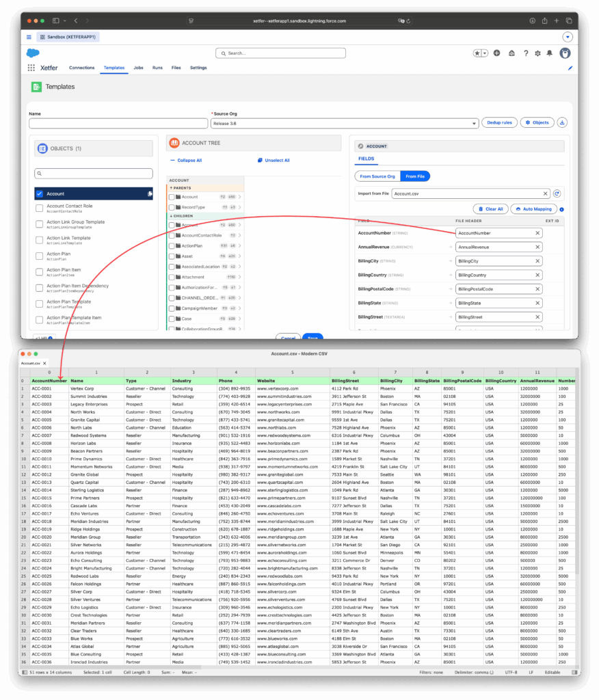Click the browser sidebar toggle icon

56,21
